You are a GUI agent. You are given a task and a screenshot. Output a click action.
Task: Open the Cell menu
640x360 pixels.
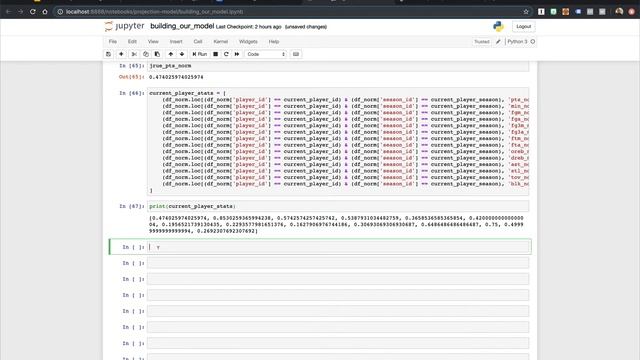(x=198, y=42)
